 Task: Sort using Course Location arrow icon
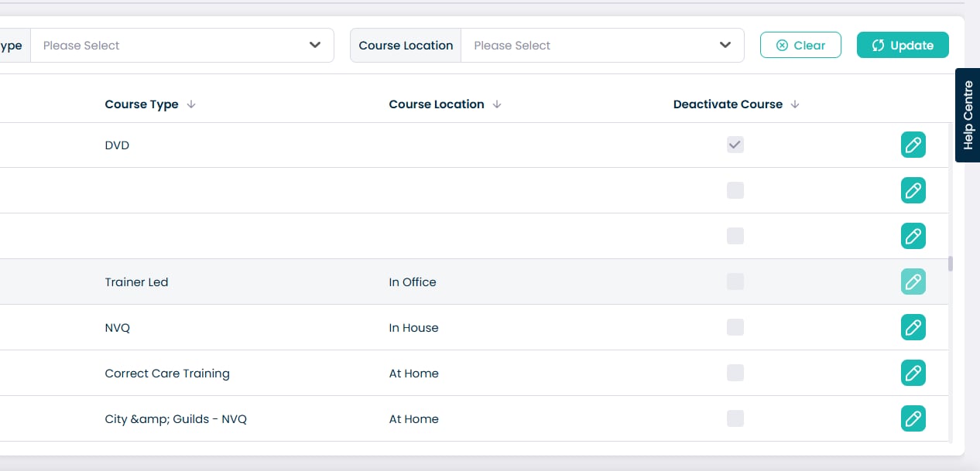pos(497,104)
